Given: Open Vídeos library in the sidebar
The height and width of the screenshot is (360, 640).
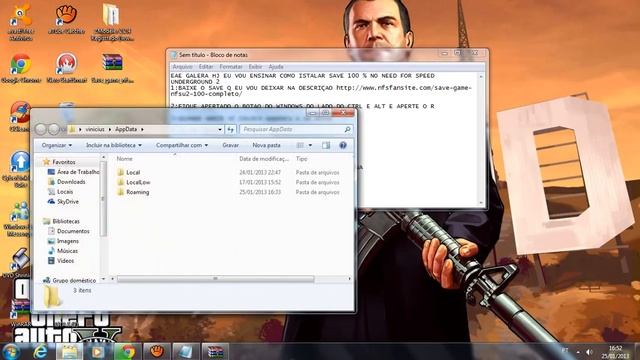Looking at the screenshot, I should pos(65,261).
